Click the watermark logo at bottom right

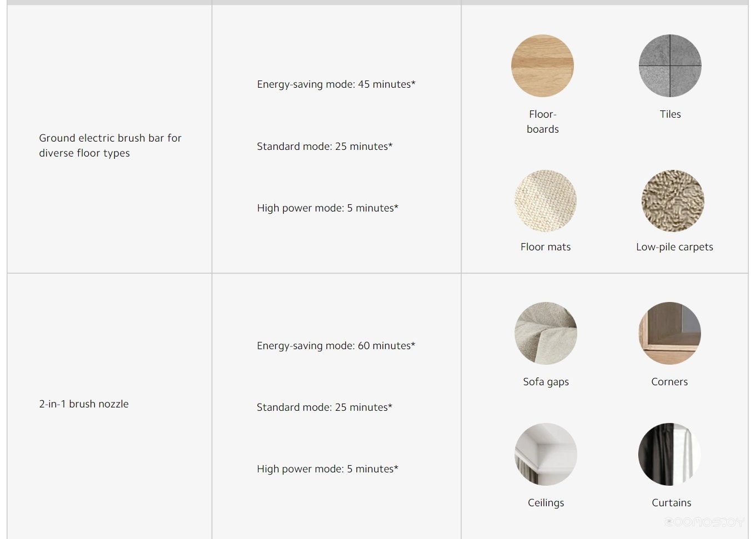click(703, 522)
